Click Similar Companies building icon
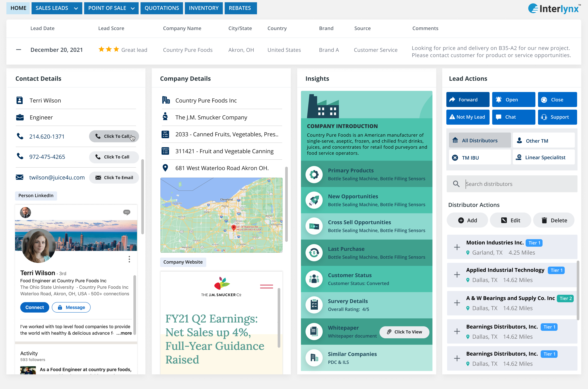588x389 pixels. tap(314, 357)
